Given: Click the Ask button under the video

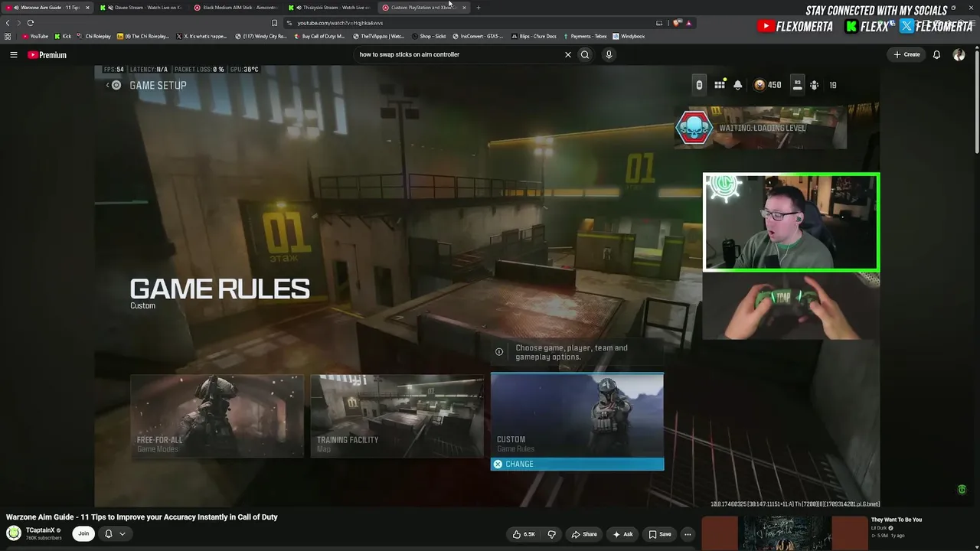Looking at the screenshot, I should coord(623,534).
